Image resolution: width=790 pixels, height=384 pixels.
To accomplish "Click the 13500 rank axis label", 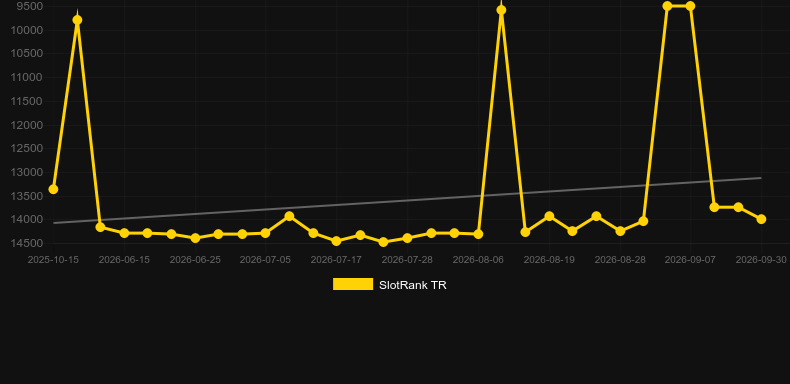I will click(x=27, y=196).
